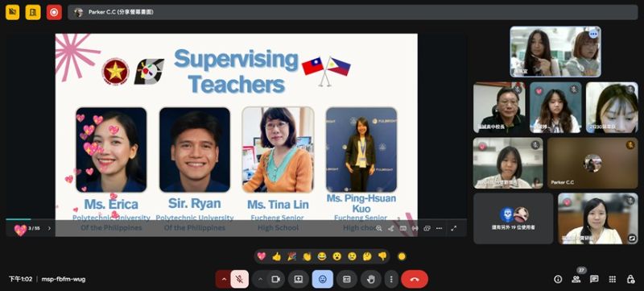644x291 pixels.
Task: Turn on captions in the call controls
Action: pyautogui.click(x=347, y=279)
